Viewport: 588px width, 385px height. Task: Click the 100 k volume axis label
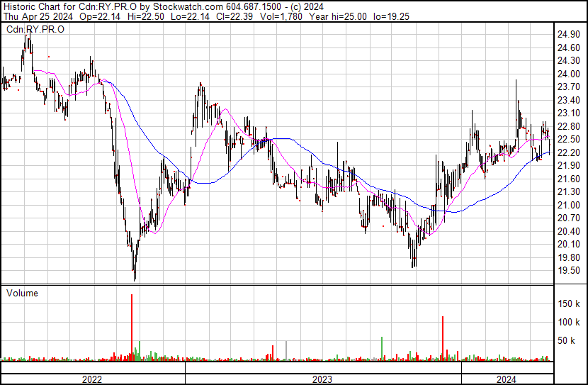click(x=569, y=322)
